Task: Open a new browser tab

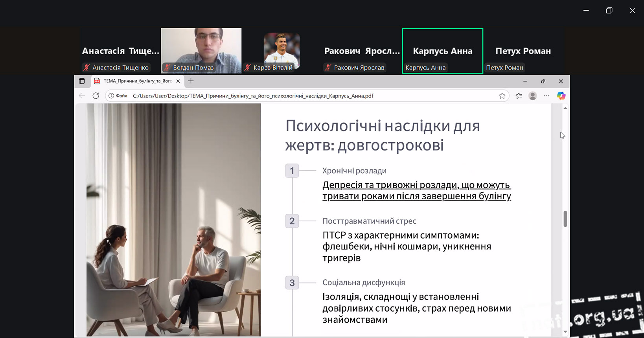Action: click(x=191, y=81)
